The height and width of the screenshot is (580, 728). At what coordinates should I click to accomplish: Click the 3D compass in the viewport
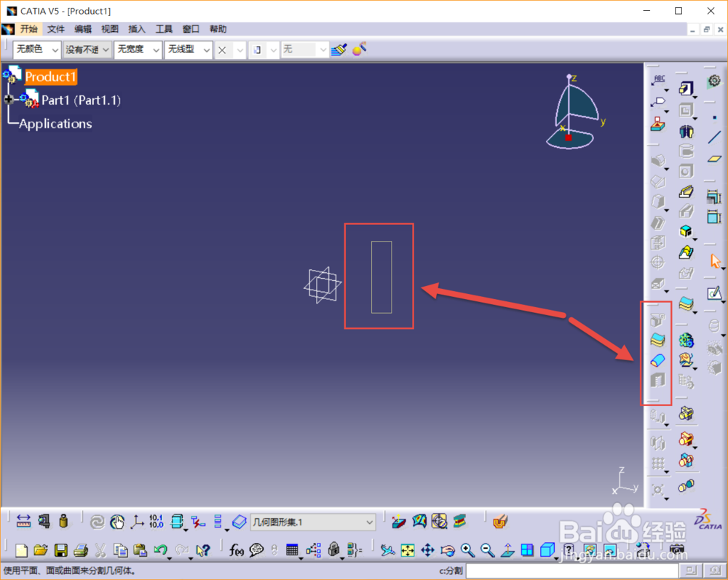point(574,111)
